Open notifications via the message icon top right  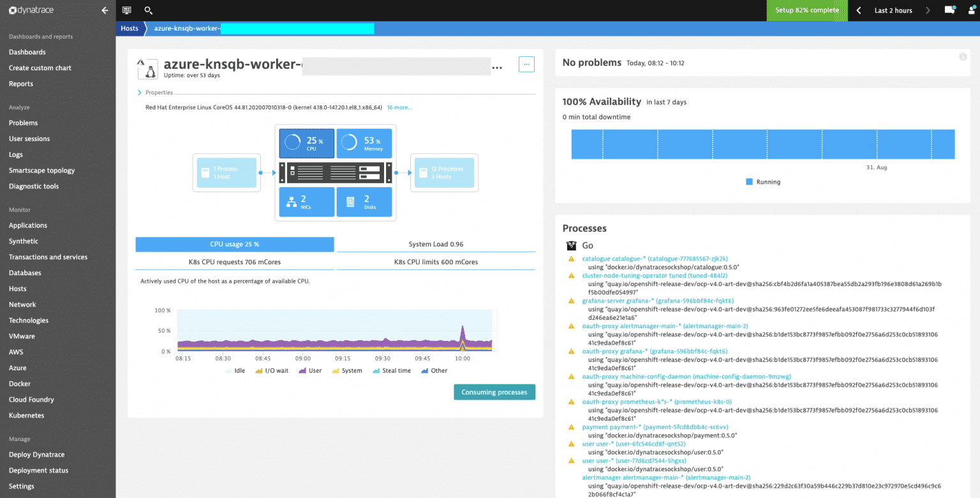(950, 10)
